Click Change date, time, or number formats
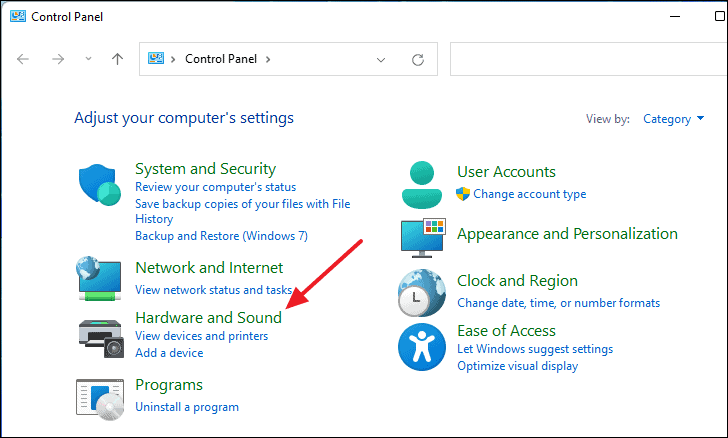Viewport: 728px width, 438px height. pyautogui.click(x=559, y=303)
